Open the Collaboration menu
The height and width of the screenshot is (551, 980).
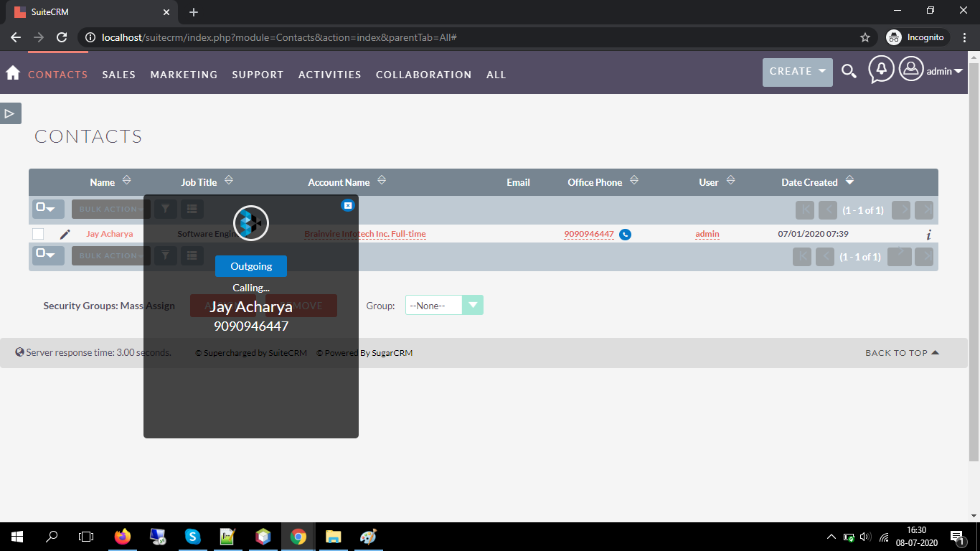point(423,75)
